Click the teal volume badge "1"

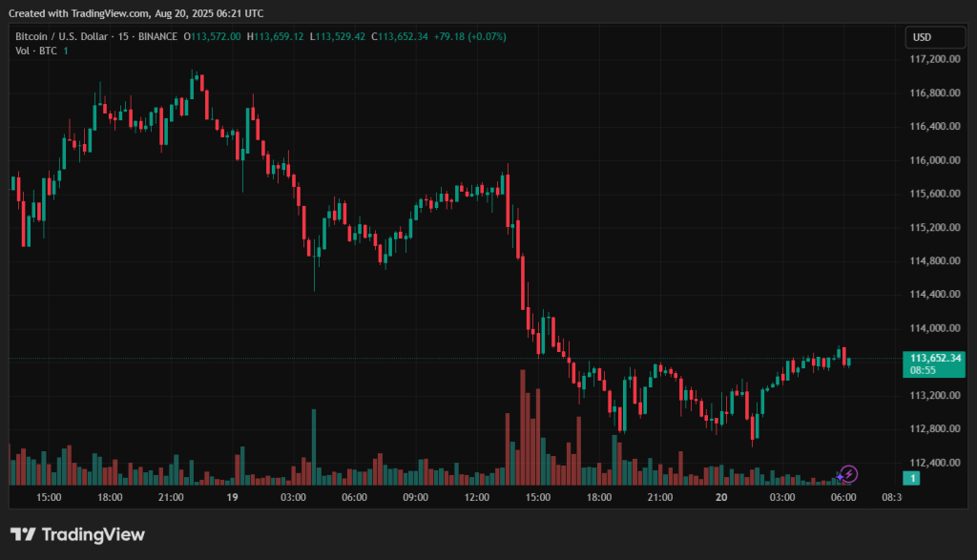tap(913, 479)
